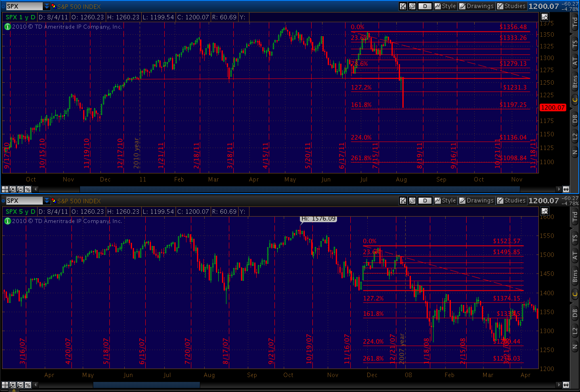Open upper chart's L2 side tab

point(575,136)
